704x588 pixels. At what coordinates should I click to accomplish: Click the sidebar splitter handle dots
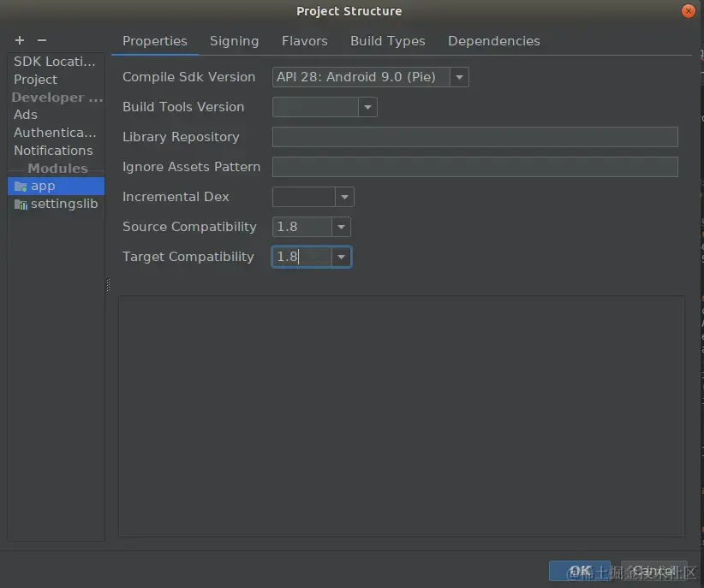pos(108,285)
